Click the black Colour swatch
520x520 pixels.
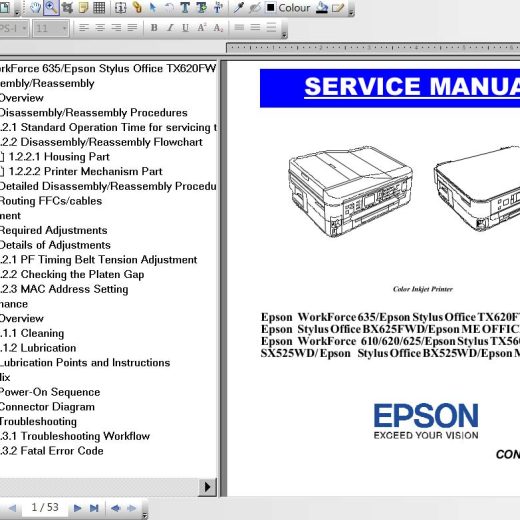pos(271,7)
